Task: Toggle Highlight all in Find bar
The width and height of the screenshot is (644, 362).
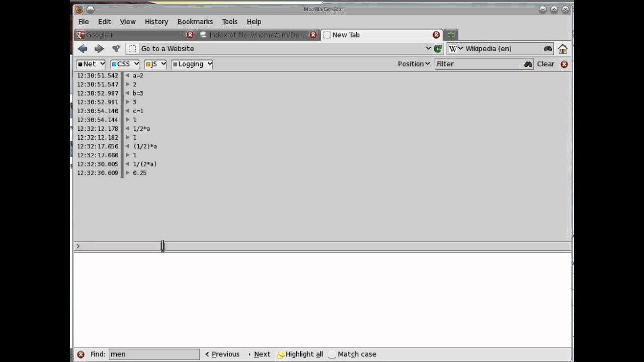Action: coord(300,354)
